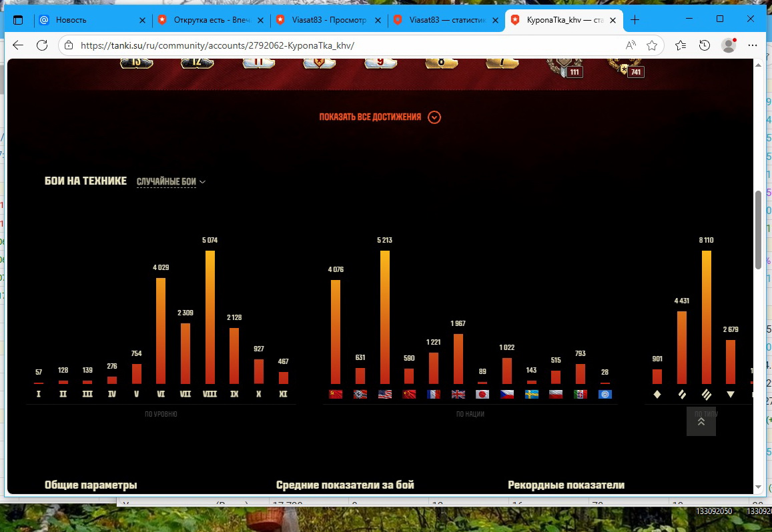Click the Рекордные показатели heading
Screen dimensions: 772x532
[566, 485]
